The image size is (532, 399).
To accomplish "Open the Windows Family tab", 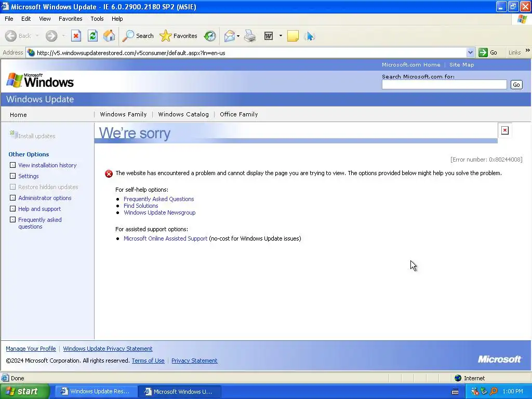I will click(x=124, y=114).
